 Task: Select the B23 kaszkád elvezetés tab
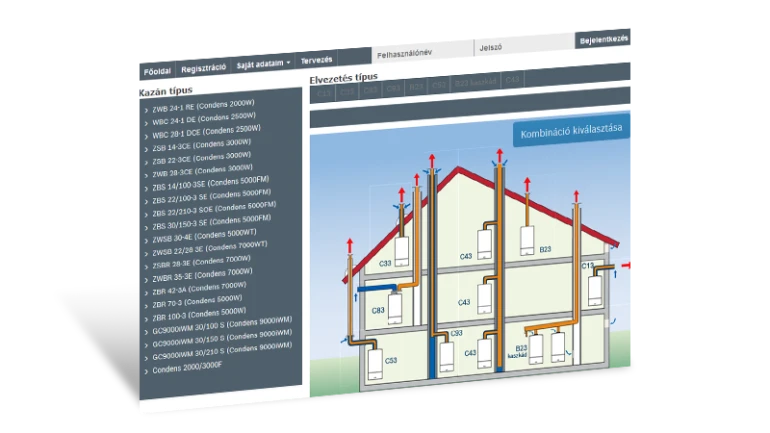tap(475, 83)
